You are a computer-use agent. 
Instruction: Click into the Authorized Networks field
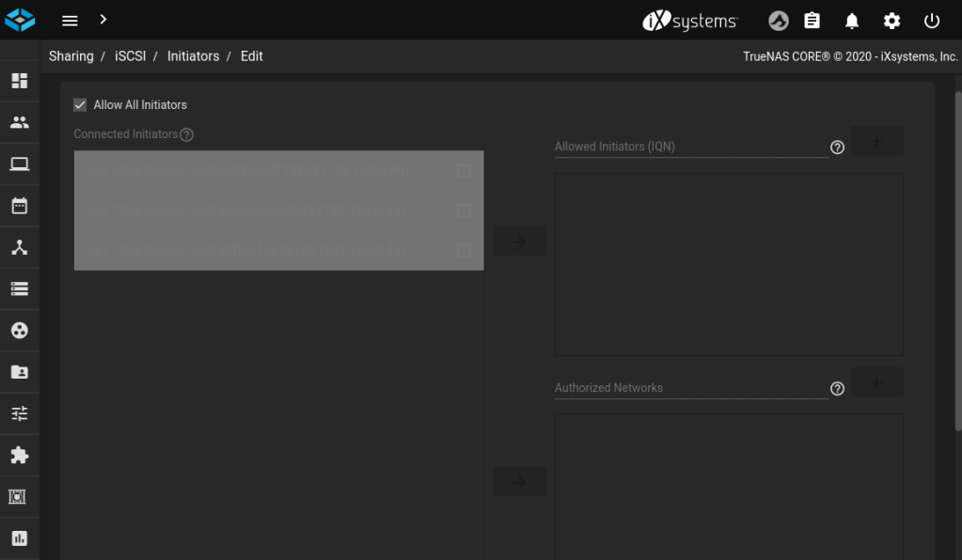tap(690, 388)
